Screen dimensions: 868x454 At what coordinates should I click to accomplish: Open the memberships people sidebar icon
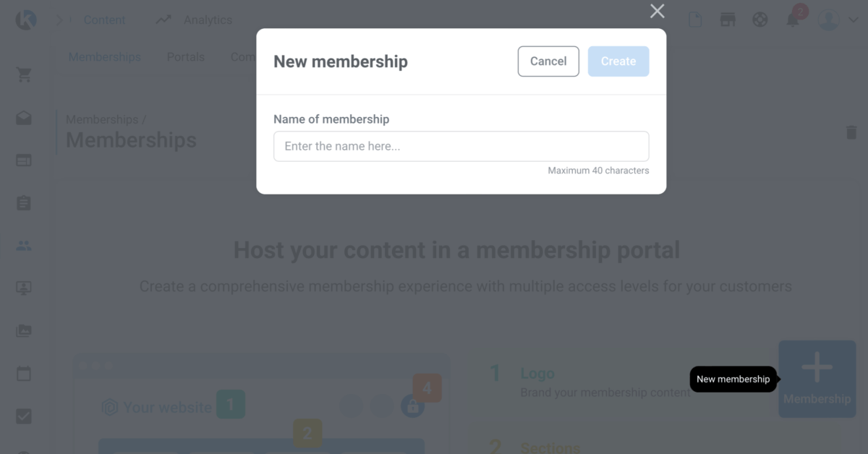(24, 246)
